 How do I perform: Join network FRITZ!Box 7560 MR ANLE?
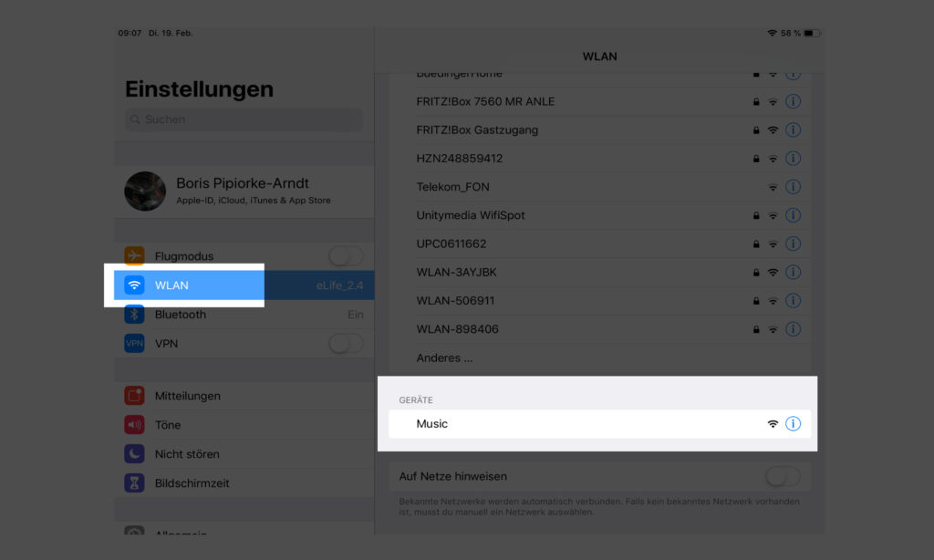tap(600, 101)
